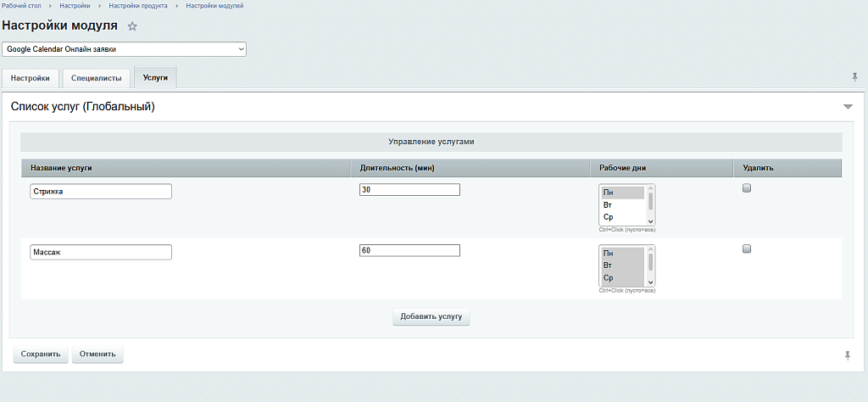Screen dimensions: 868x402
Task: Switch to the Настройки tab
Action: (x=31, y=78)
